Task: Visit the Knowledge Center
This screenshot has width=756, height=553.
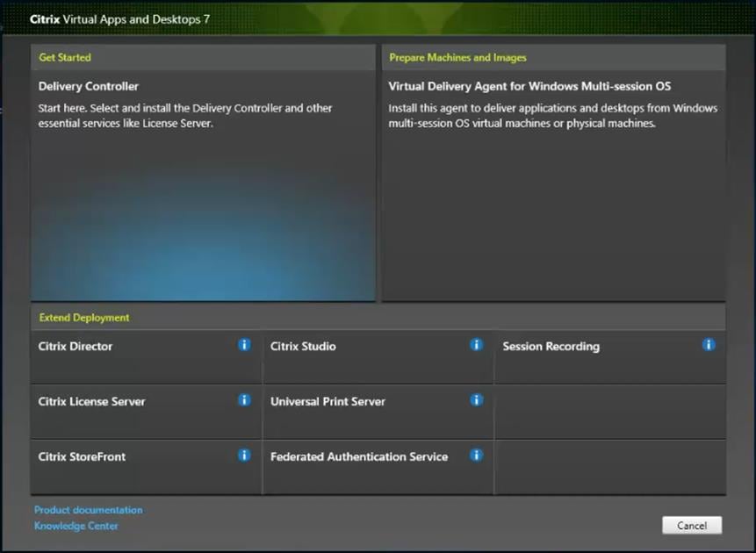Action: click(76, 526)
